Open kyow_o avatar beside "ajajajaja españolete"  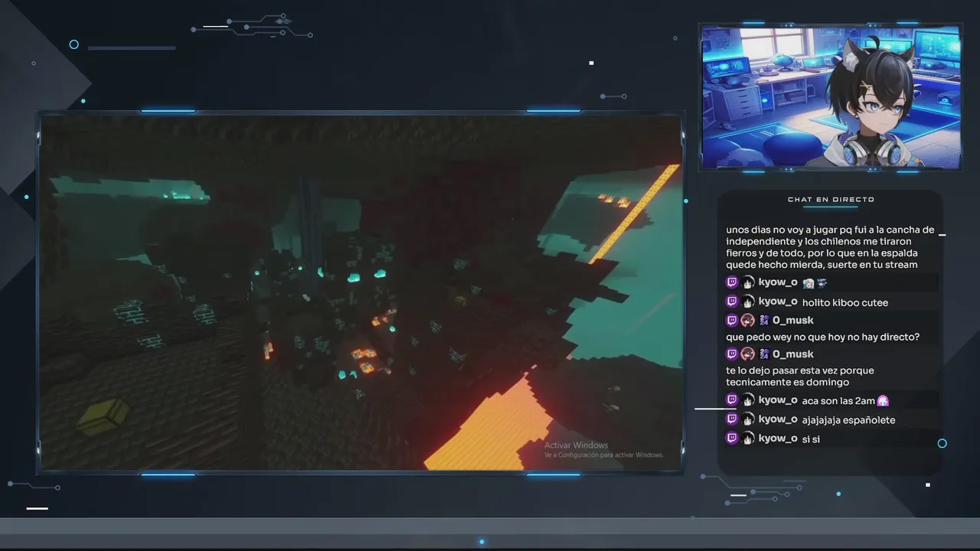tap(748, 419)
